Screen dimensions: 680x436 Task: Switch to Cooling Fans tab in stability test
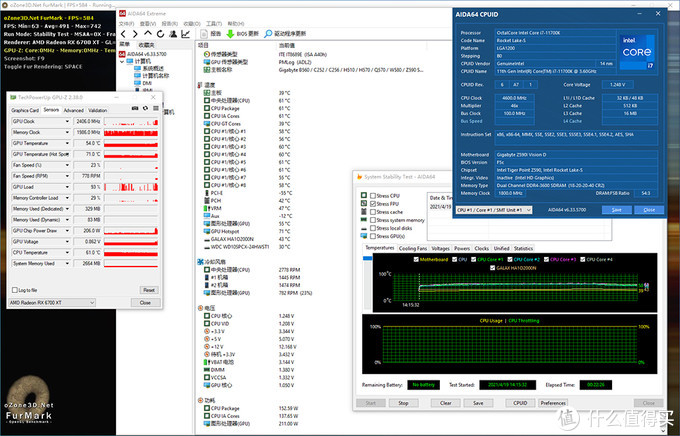(412, 247)
